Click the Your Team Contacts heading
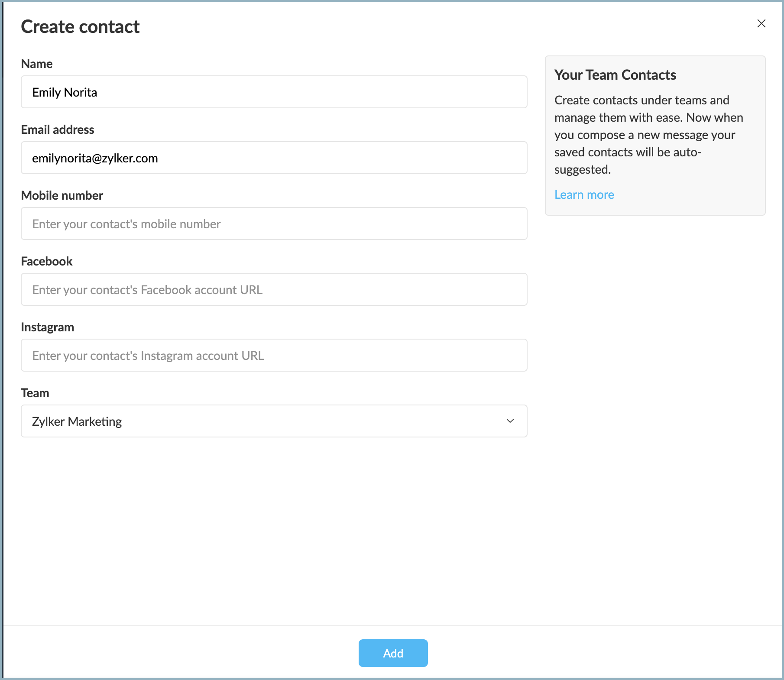This screenshot has width=784, height=680. (615, 75)
